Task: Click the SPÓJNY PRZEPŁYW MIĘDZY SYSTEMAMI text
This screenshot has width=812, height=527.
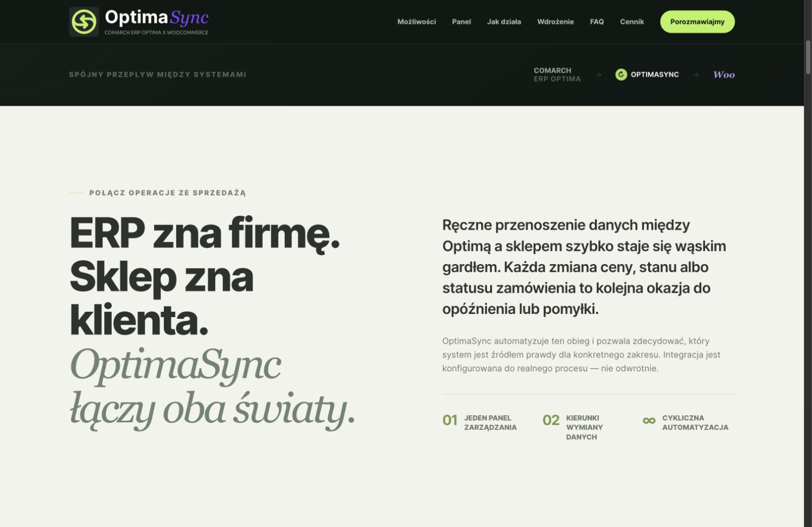Action: [157, 75]
